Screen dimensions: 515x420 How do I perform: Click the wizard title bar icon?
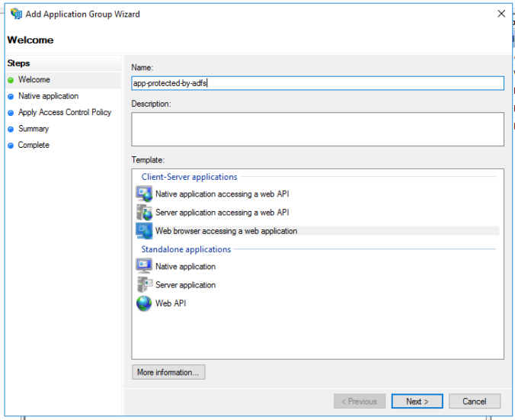tap(16, 14)
